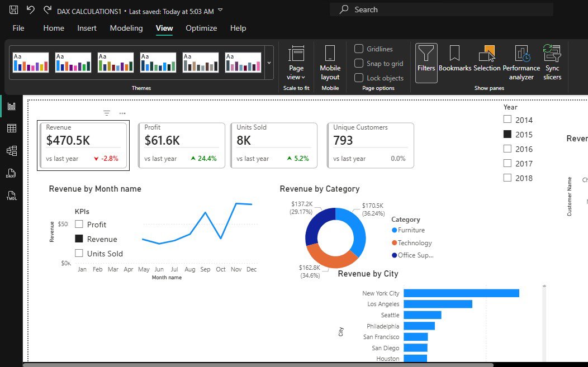
Task: Enable the Snap to grid checkbox
Action: tap(359, 63)
